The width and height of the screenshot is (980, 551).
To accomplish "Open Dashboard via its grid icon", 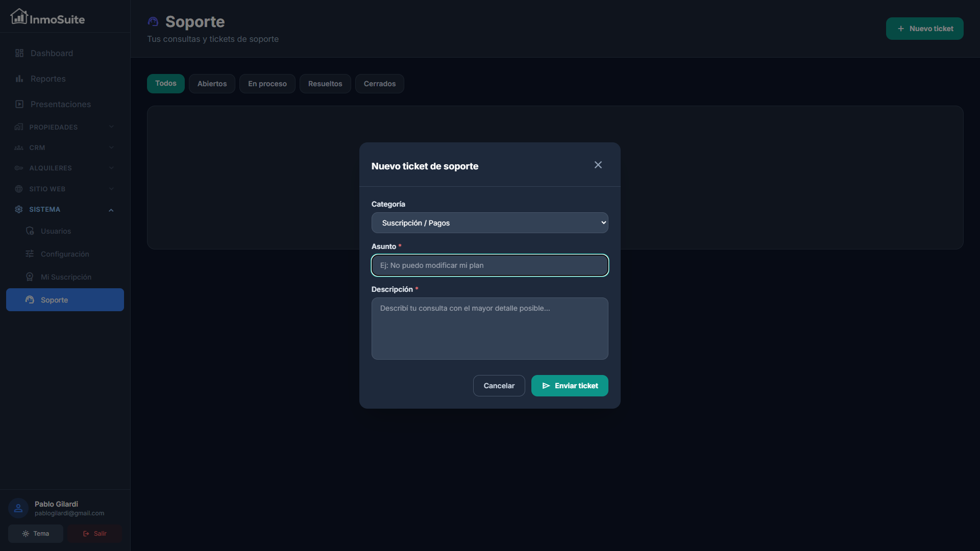I will click(x=19, y=53).
